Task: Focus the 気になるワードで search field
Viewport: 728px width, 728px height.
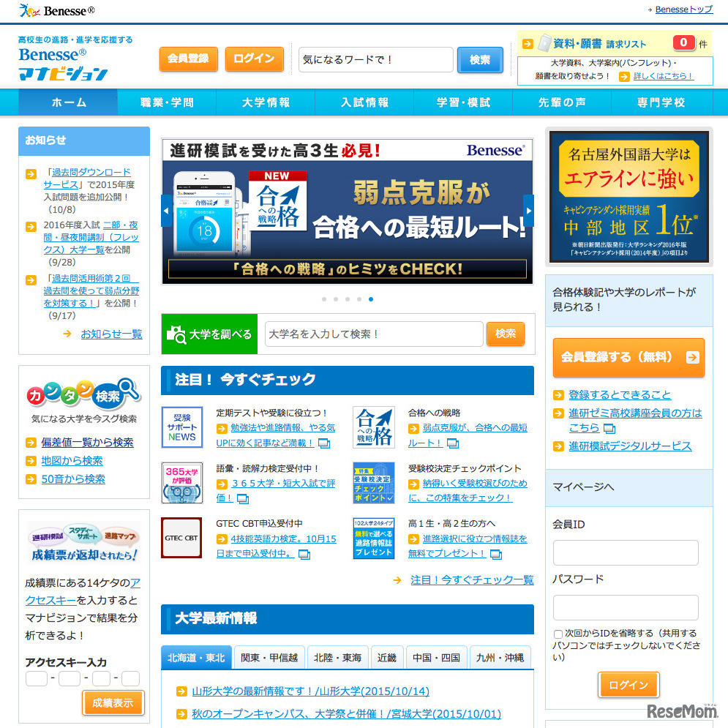Action: point(375,59)
